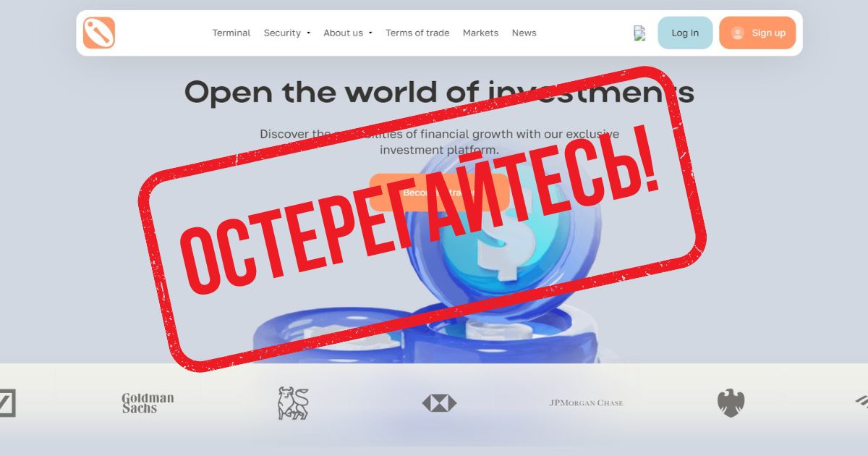Expand the Security dropdown menu
868x456 pixels.
click(286, 33)
